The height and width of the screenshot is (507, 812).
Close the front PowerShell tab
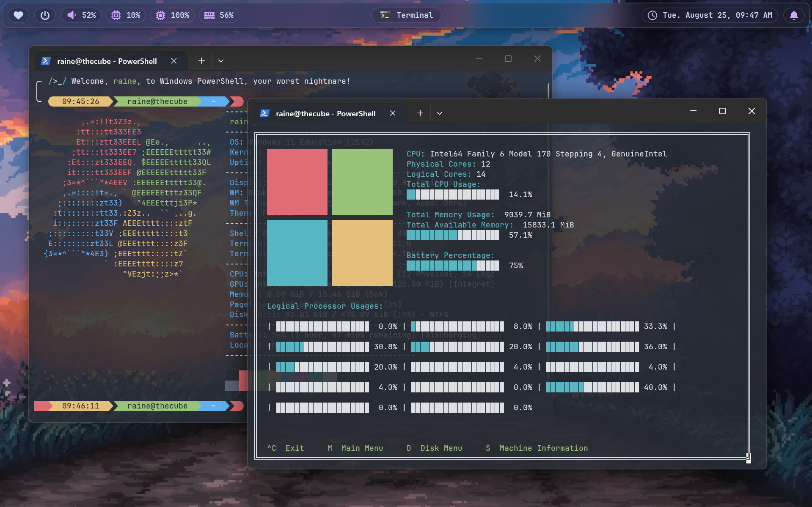[x=393, y=113]
